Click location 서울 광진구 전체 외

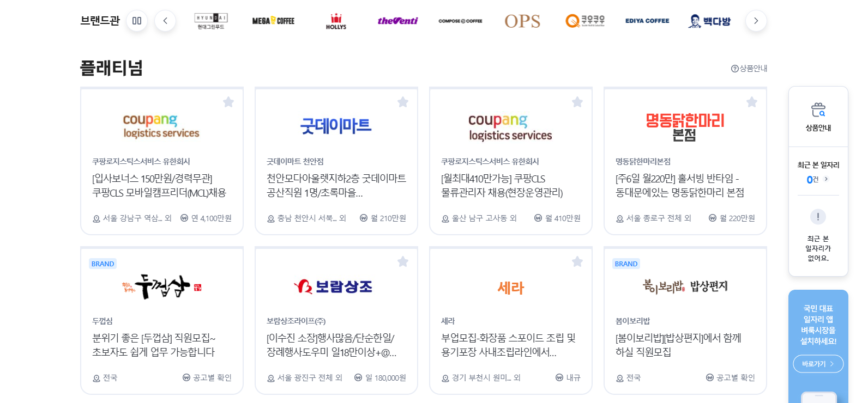pyautogui.click(x=304, y=378)
